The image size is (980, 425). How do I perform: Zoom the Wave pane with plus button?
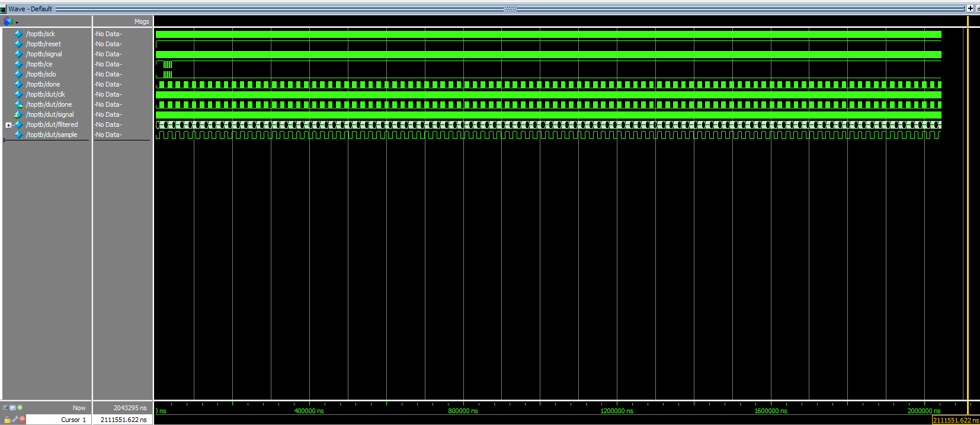970,8
